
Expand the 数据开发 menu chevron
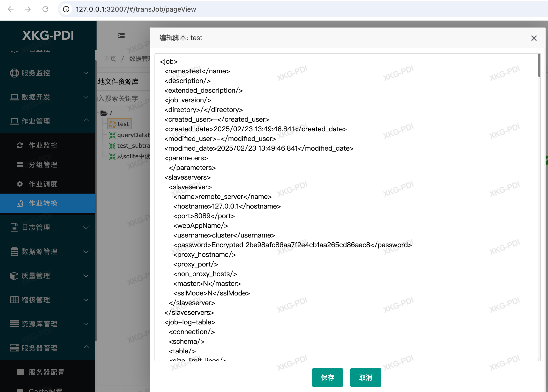[86, 97]
